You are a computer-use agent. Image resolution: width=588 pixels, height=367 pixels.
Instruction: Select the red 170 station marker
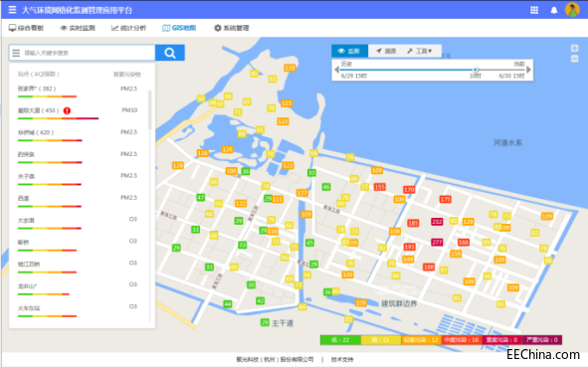(x=409, y=190)
